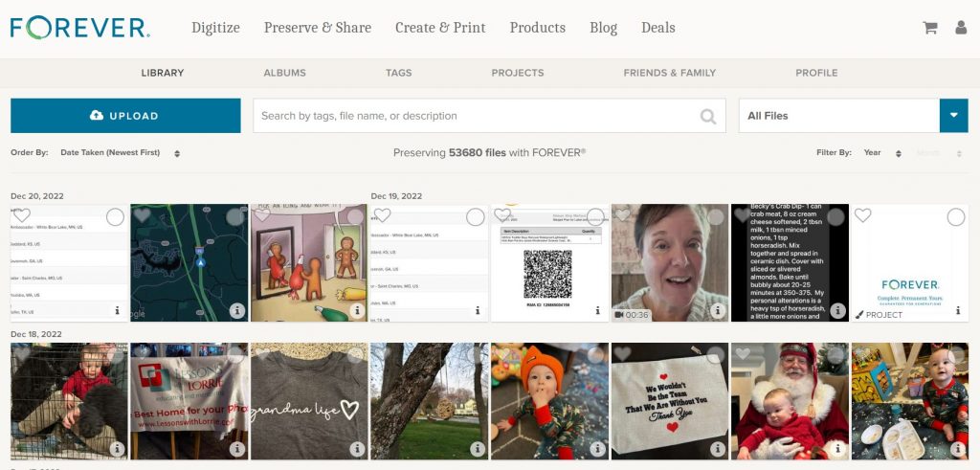Screen dimensions: 980x470
Task: Open the shopping cart icon
Action: [930, 28]
